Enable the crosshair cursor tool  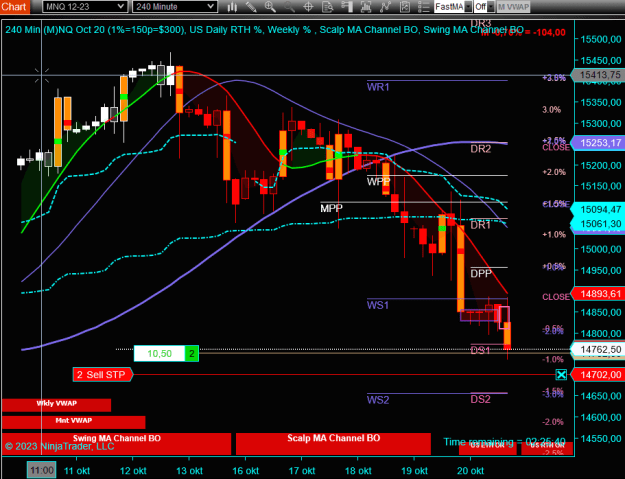coord(308,7)
